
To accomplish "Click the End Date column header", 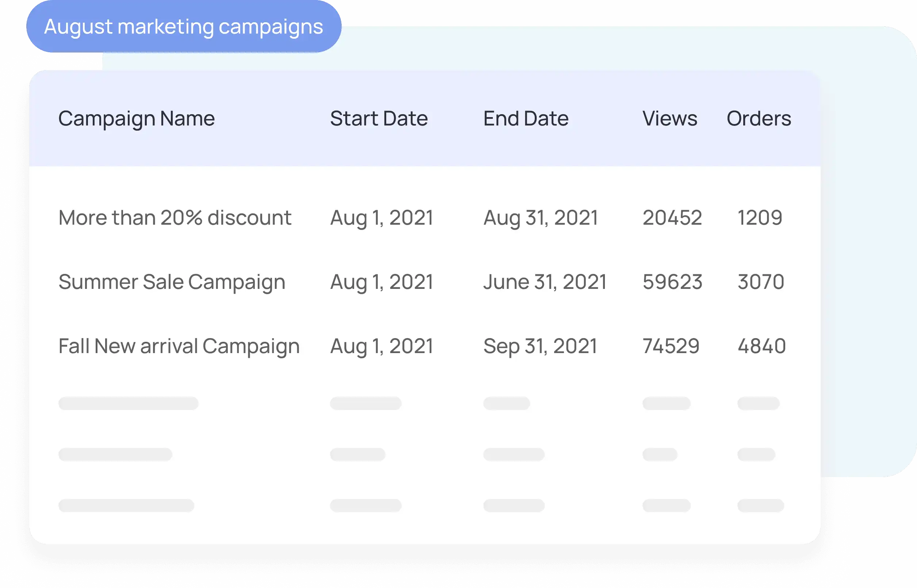I will tap(526, 118).
